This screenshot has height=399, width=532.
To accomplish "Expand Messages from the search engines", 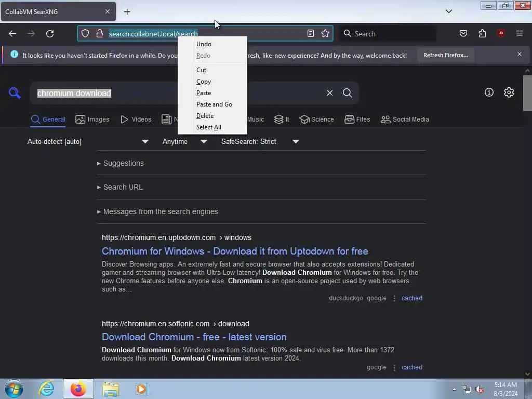I will tap(157, 212).
